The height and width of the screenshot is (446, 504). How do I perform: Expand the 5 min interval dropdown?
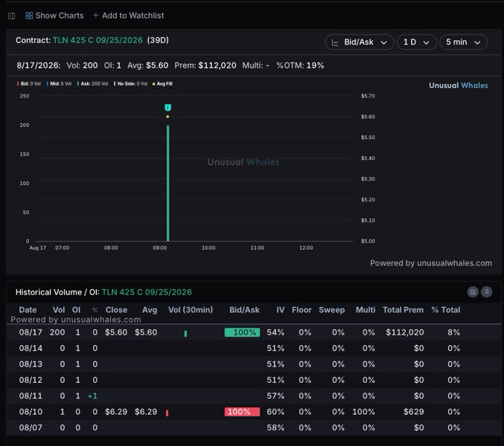pyautogui.click(x=463, y=42)
